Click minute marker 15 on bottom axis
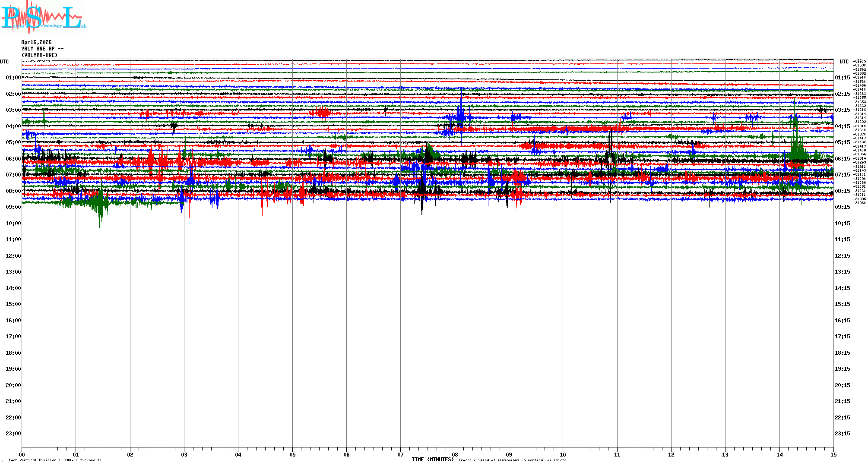The width and height of the screenshot is (868, 466). click(x=833, y=454)
